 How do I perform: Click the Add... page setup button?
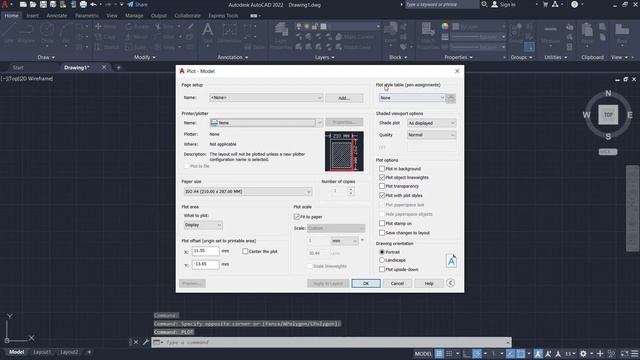(344, 98)
